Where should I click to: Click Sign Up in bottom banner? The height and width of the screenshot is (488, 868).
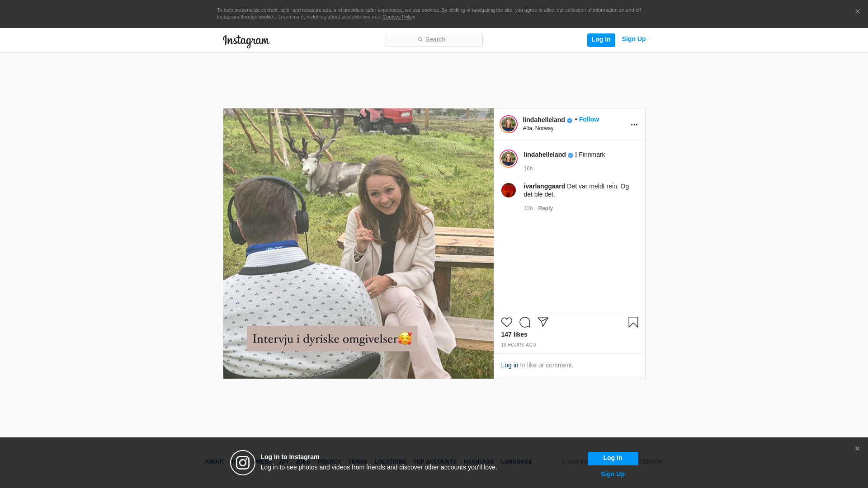pyautogui.click(x=613, y=474)
